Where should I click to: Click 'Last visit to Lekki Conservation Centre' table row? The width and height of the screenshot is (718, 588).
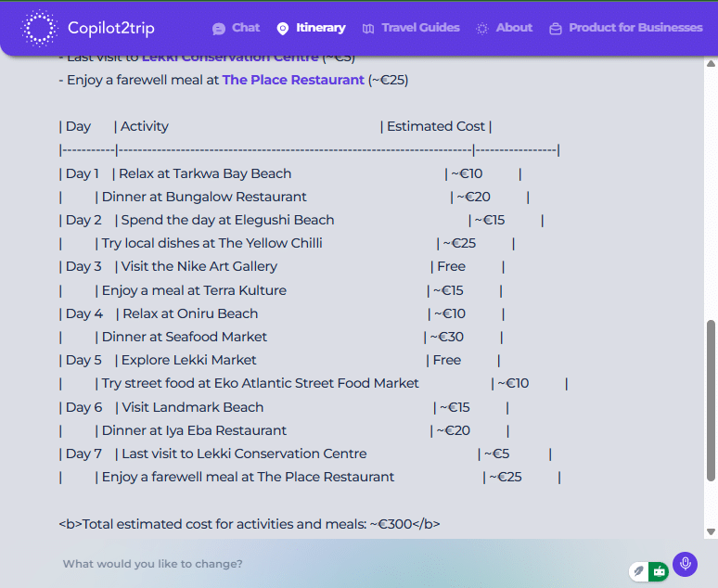click(305, 454)
